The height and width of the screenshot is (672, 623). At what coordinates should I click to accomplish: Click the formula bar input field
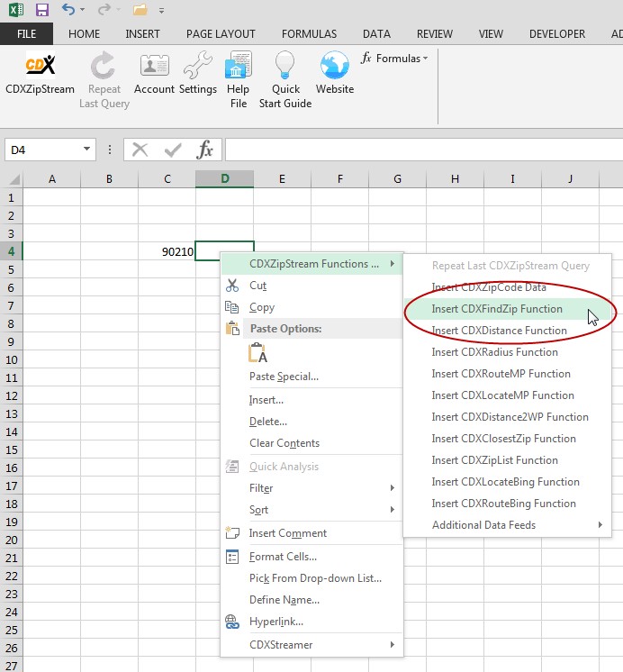pyautogui.click(x=424, y=150)
